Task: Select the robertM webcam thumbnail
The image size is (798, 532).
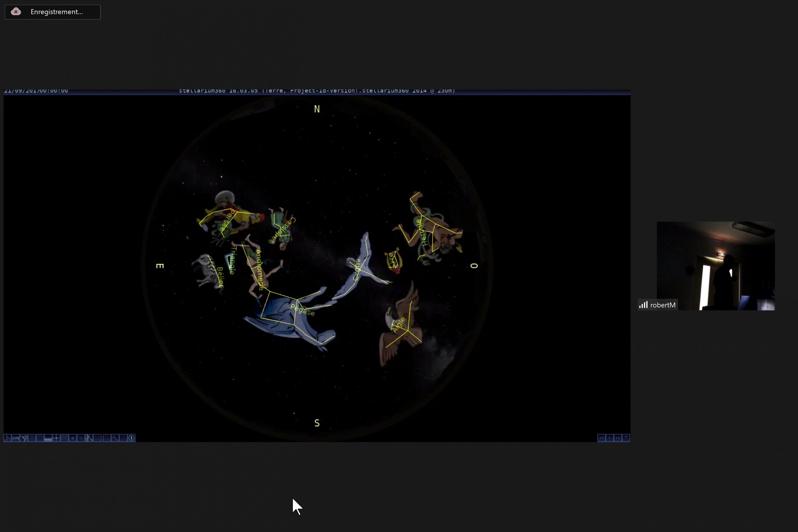Action: (716, 266)
